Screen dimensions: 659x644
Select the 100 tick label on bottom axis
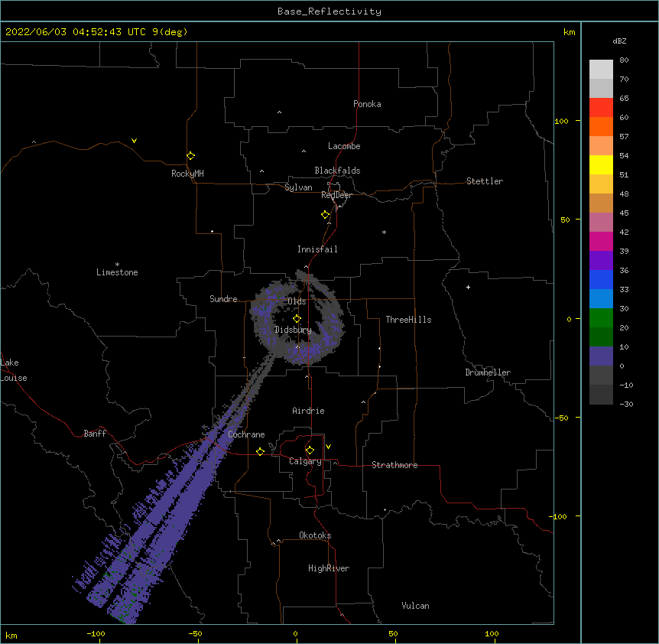492,633
